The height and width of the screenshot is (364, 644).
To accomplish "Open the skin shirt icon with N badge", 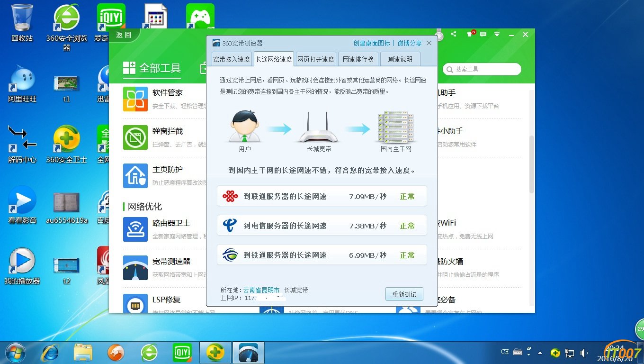I will coord(471,34).
